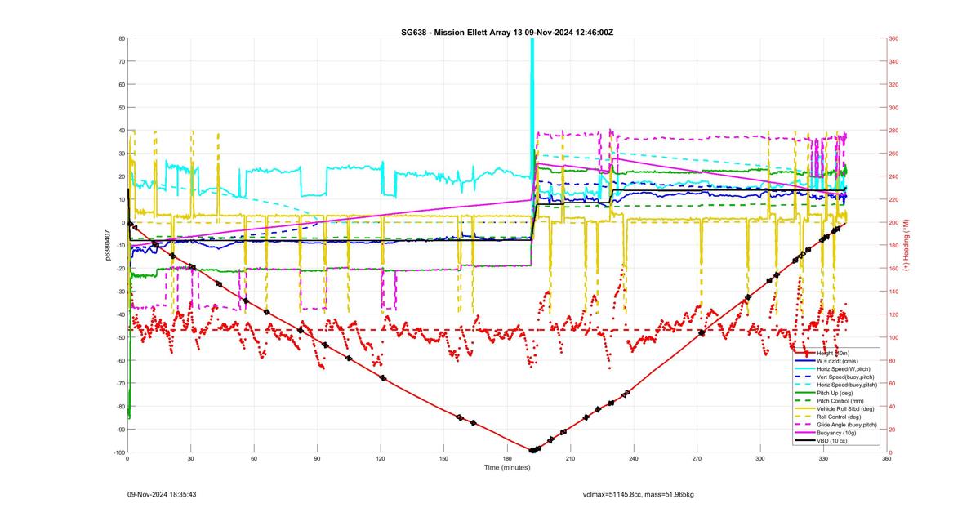980x508 pixels.
Task: Click the '100' tick on the heading axis
Action: (894, 337)
